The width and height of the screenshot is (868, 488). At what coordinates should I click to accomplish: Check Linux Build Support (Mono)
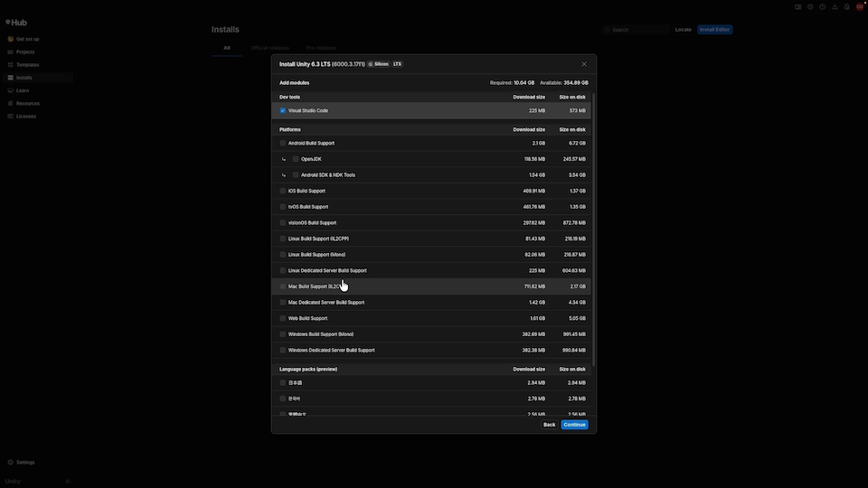[283, 255]
